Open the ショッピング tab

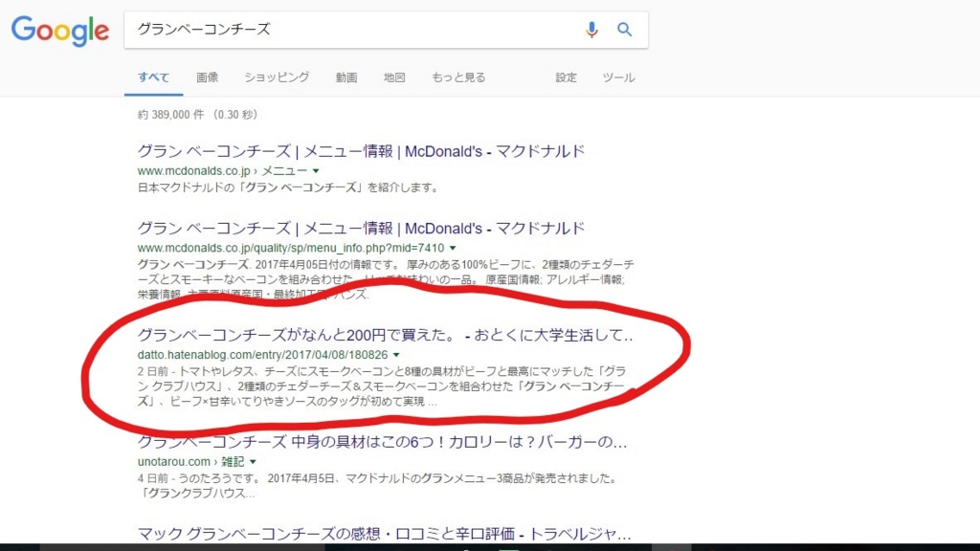point(277,77)
